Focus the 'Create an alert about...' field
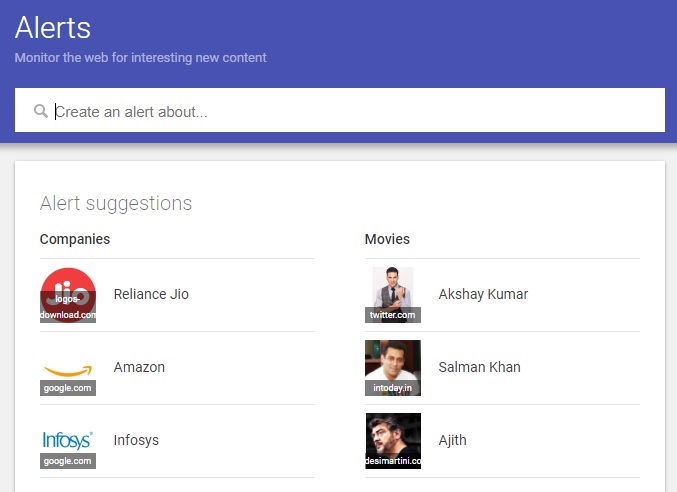This screenshot has height=492, width=677. pyautogui.click(x=339, y=110)
